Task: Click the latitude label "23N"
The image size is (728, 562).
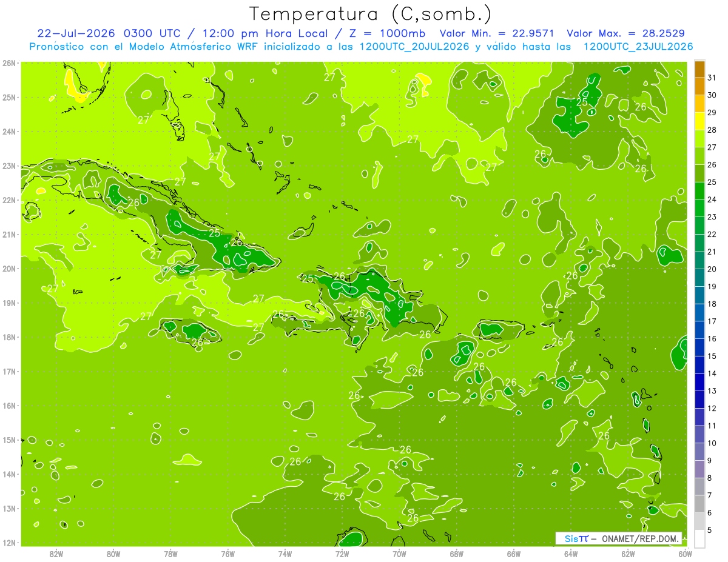Action: tap(9, 166)
